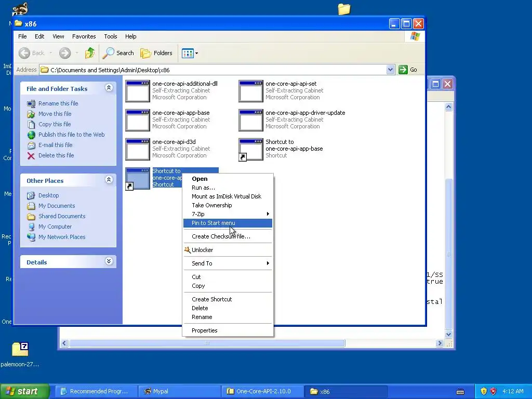Image resolution: width=532 pixels, height=399 pixels.
Task: Go up one folder level icon
Action: [90, 53]
